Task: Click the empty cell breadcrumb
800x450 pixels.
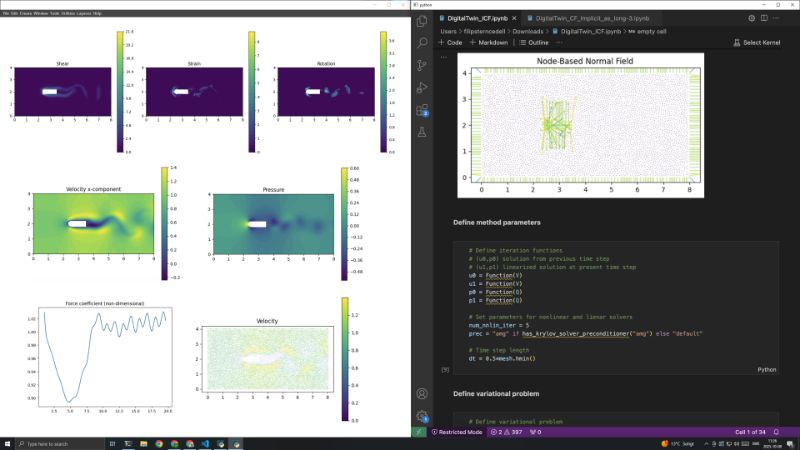Action: (647, 32)
